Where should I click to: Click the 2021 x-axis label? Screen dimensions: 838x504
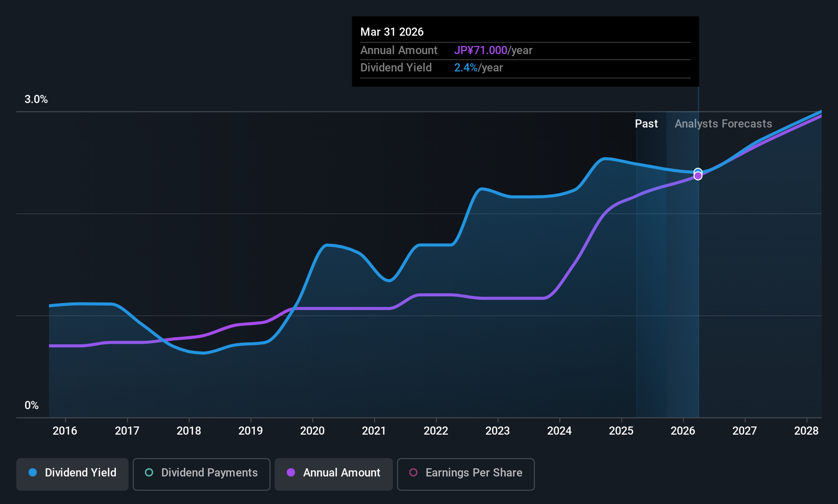click(x=374, y=431)
